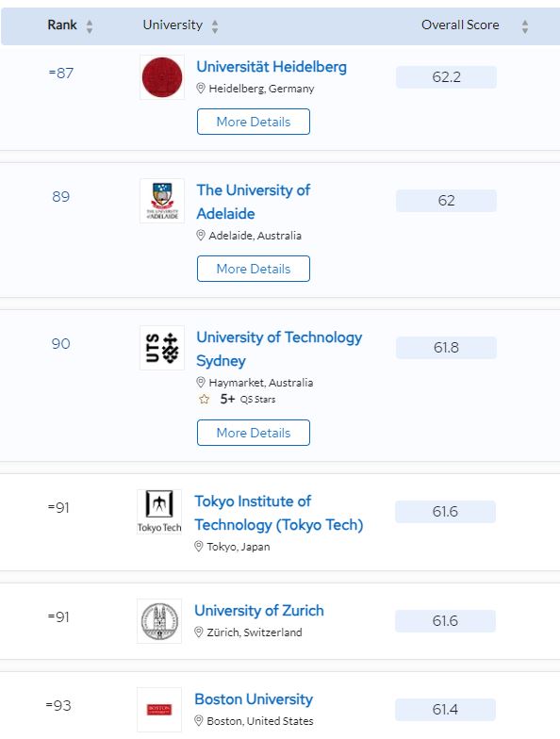Sort by Overall Score column arrows

coord(524,26)
